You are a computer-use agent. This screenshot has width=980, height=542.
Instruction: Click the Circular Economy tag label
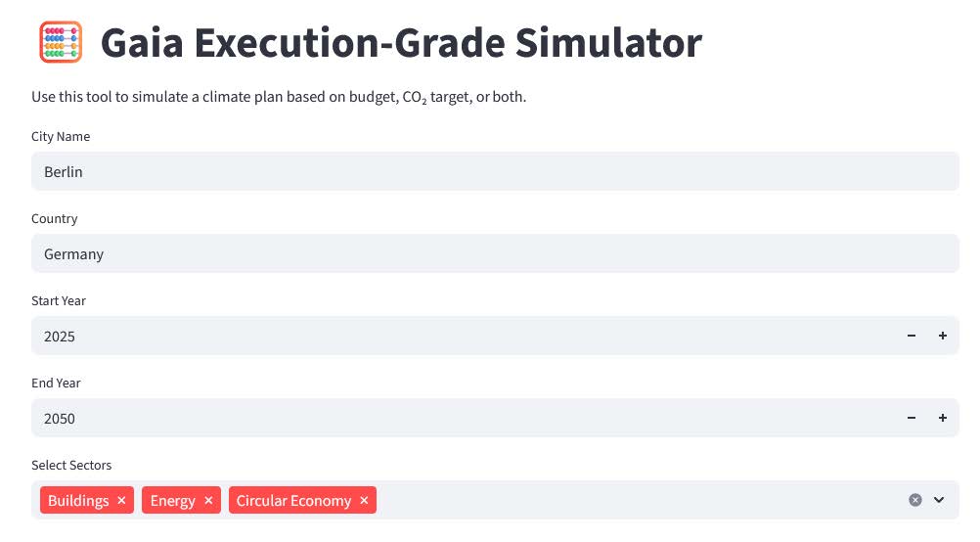coord(293,501)
